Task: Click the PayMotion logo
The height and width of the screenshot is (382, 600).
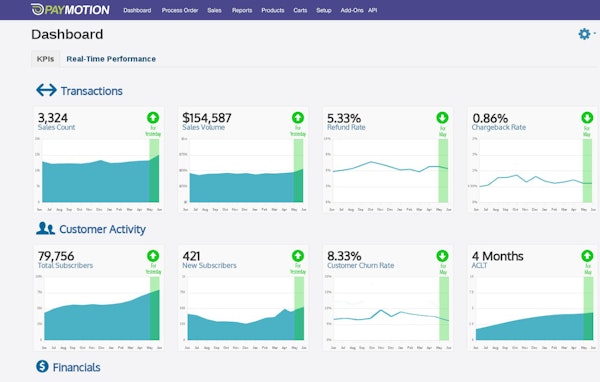Action: tap(70, 10)
